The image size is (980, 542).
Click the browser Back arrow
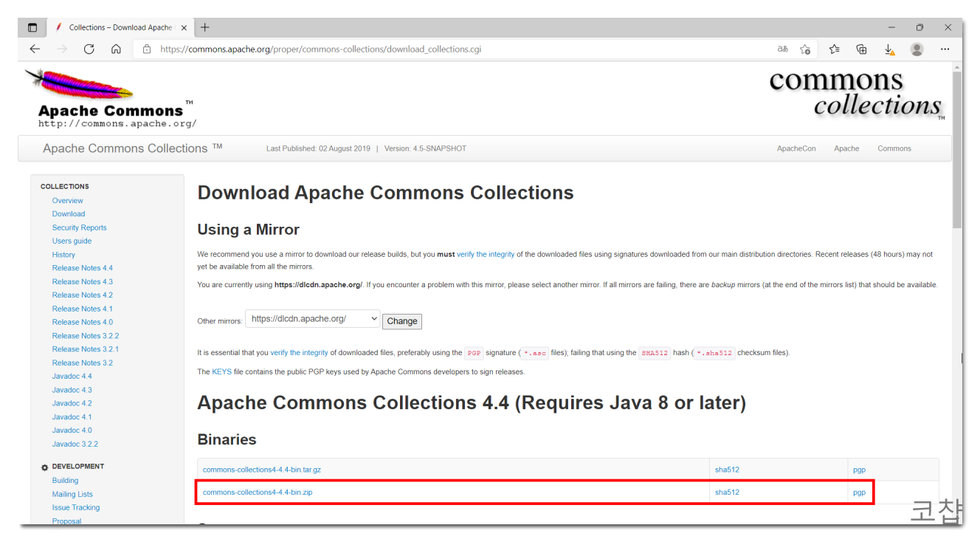pyautogui.click(x=35, y=49)
